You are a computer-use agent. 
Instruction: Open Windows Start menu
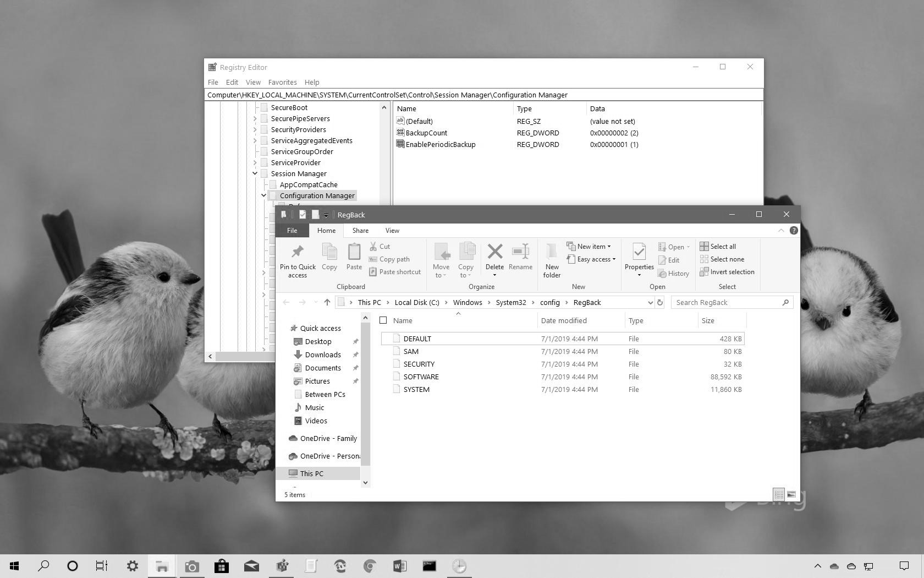point(14,566)
